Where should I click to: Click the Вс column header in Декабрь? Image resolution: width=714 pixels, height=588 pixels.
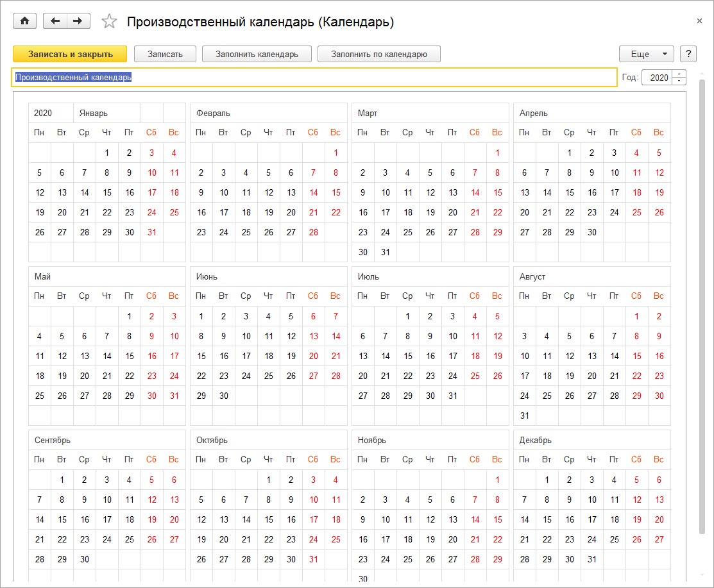coord(658,460)
